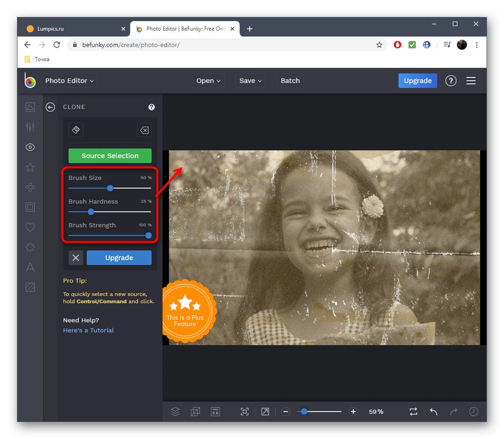Toggle fullscreen canvas icon
Image resolution: width=504 pixels, height=439 pixels.
pyautogui.click(x=265, y=411)
